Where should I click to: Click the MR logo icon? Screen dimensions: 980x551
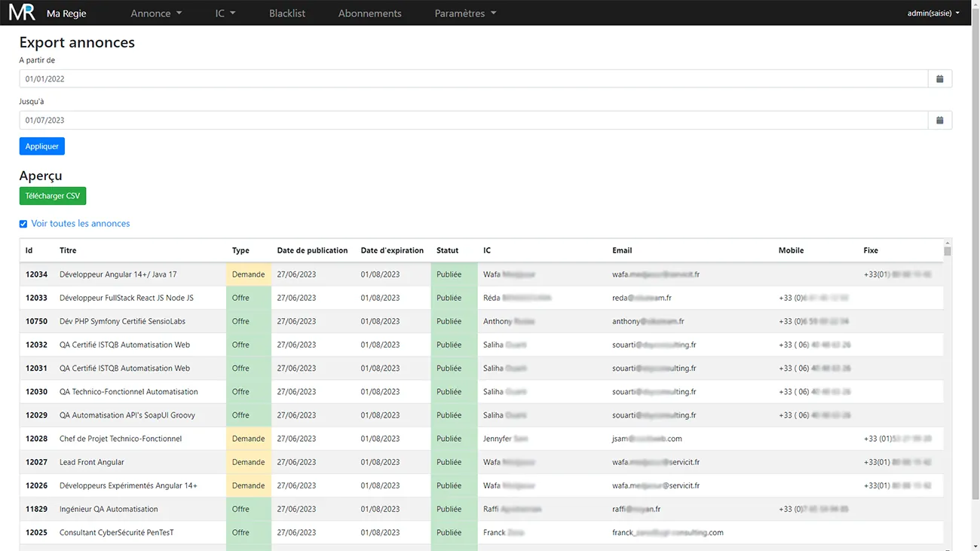(x=22, y=13)
